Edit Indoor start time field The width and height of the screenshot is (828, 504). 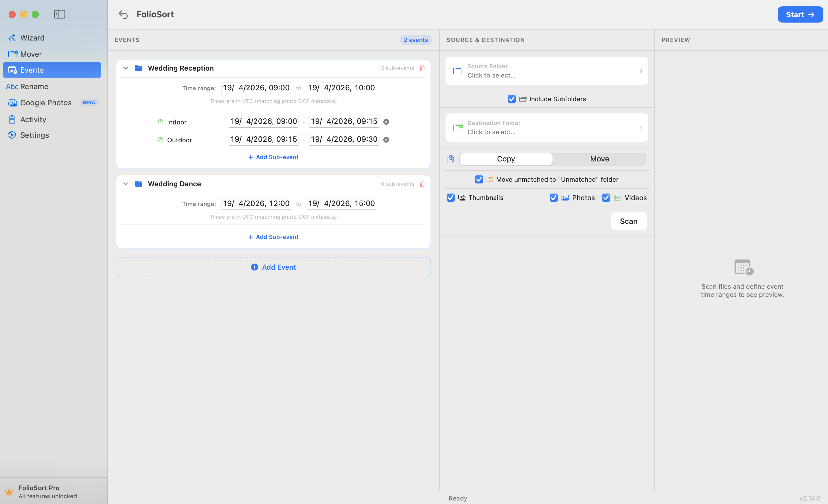click(264, 121)
